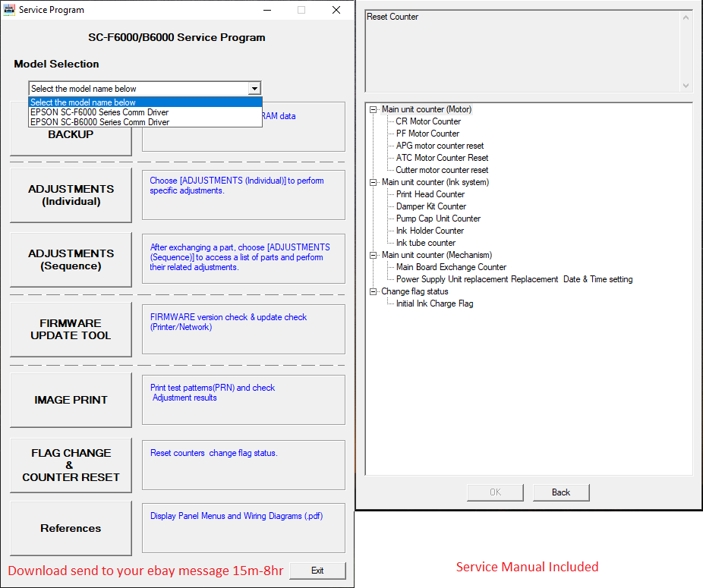Select Change flag status label
This screenshot has height=588, width=703.
[415, 291]
